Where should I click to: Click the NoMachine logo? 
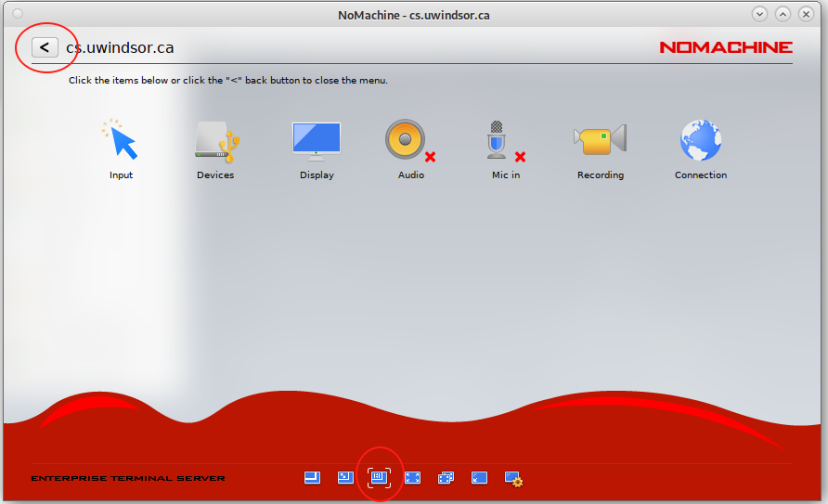pos(726,47)
